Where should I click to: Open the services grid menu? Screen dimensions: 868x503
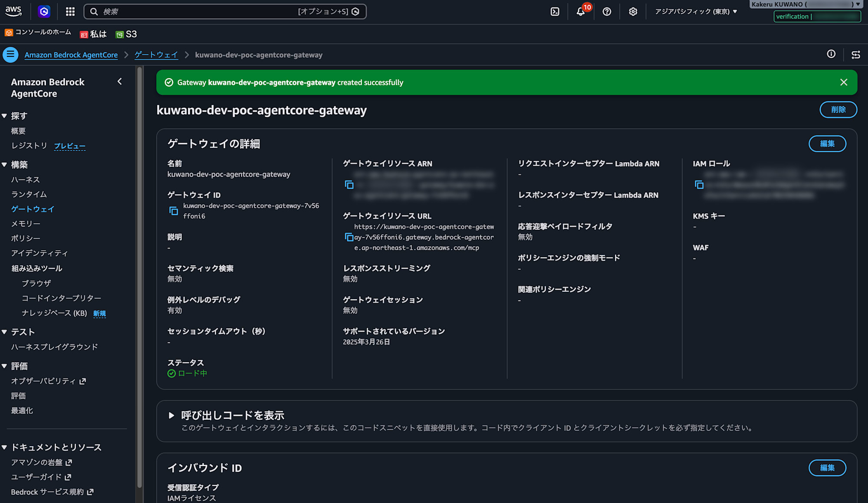coord(70,12)
